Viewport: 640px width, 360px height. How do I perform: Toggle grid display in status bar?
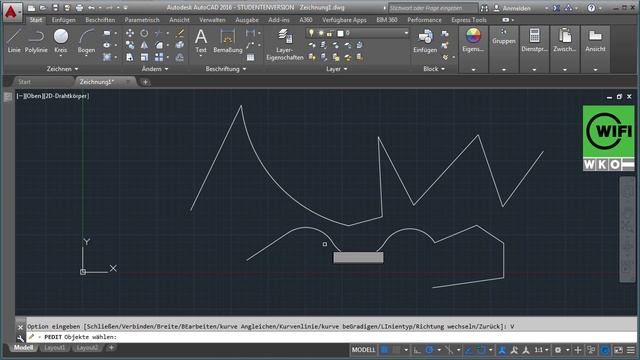(384, 350)
